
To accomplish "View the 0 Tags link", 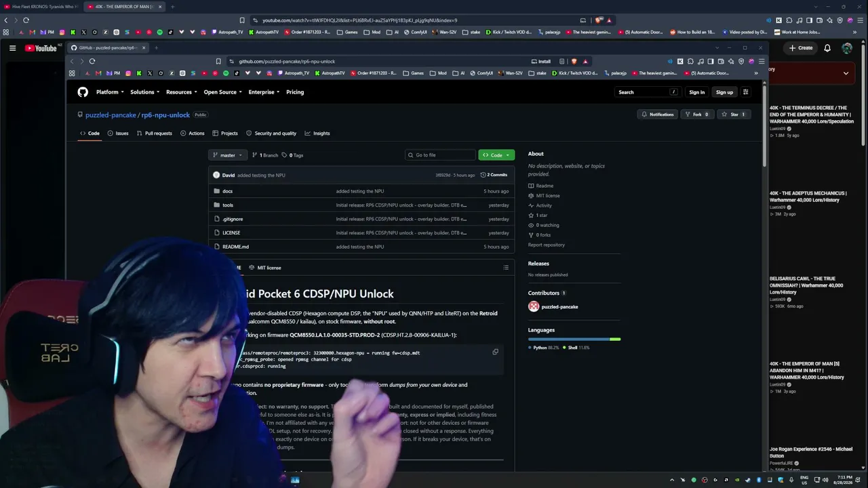I will coord(292,155).
